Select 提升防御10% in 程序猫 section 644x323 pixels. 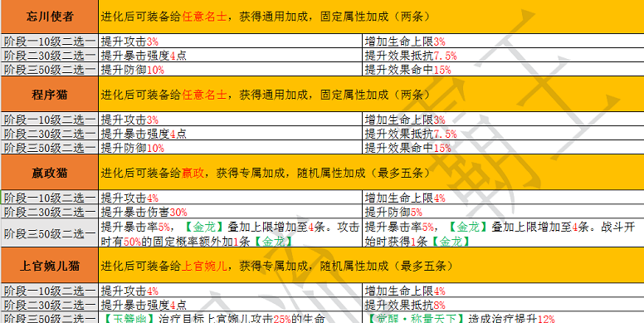(x=231, y=147)
